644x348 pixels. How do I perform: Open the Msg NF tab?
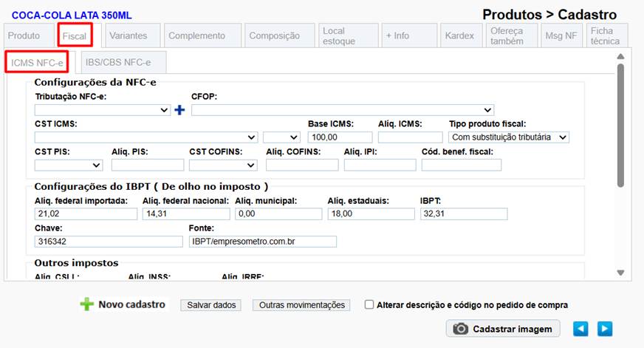pos(561,35)
